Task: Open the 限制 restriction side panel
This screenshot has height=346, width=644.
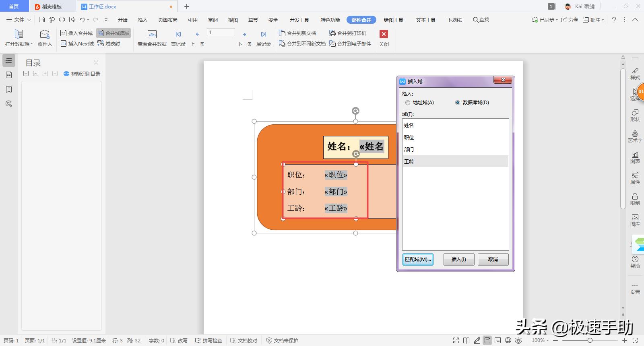Action: pos(635,199)
